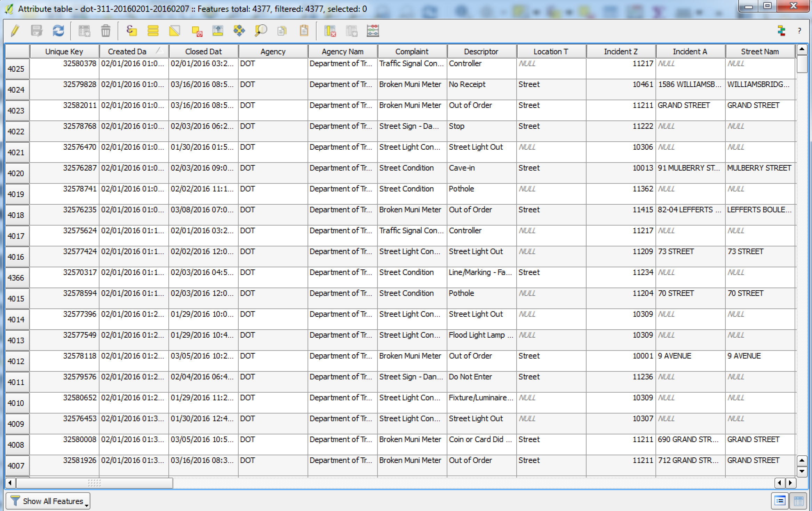
Task: Click the Incident A column header
Action: 691,52
